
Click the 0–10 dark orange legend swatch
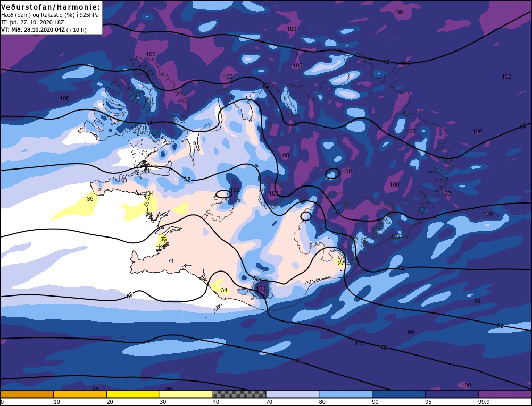27,394
